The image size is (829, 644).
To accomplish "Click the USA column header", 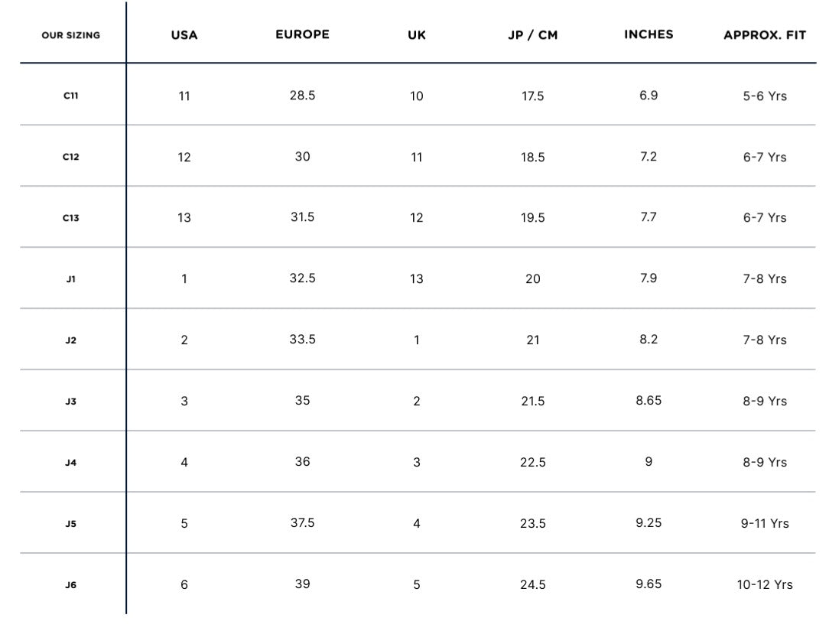I will tap(184, 35).
